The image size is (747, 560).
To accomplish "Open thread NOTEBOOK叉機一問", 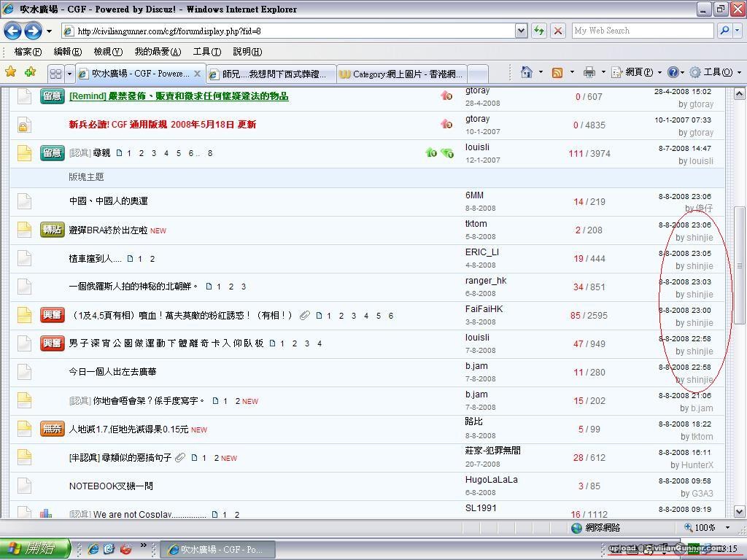I will (111, 486).
